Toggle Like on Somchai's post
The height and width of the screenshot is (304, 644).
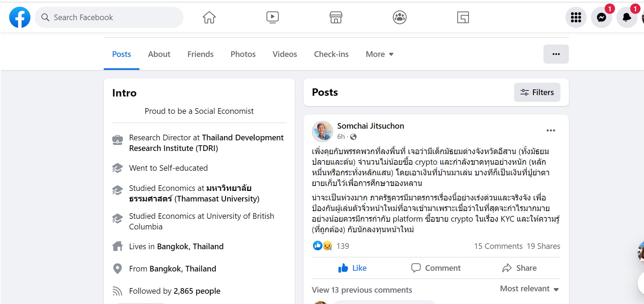pos(353,268)
